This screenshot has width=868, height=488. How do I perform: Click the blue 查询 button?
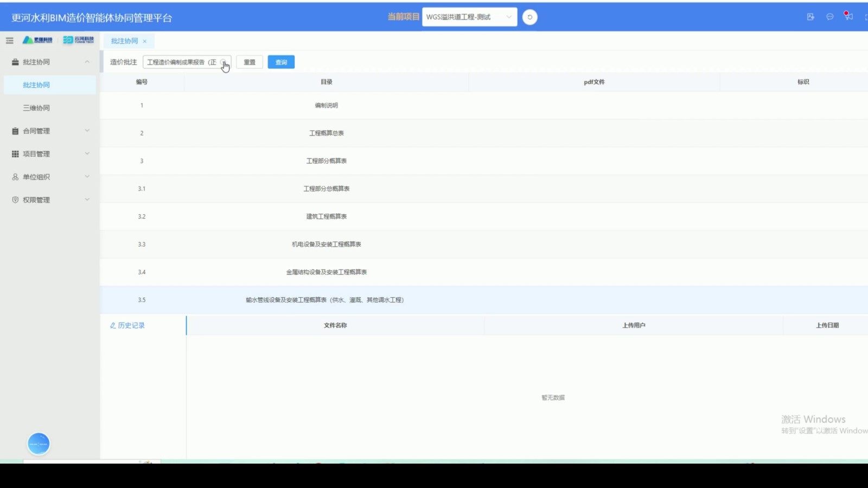pos(281,62)
